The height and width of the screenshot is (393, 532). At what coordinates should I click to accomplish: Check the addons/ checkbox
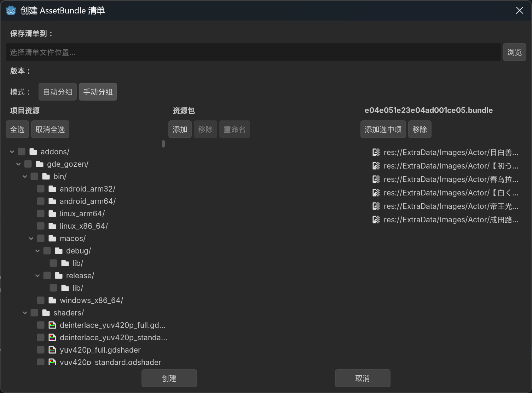coord(22,152)
